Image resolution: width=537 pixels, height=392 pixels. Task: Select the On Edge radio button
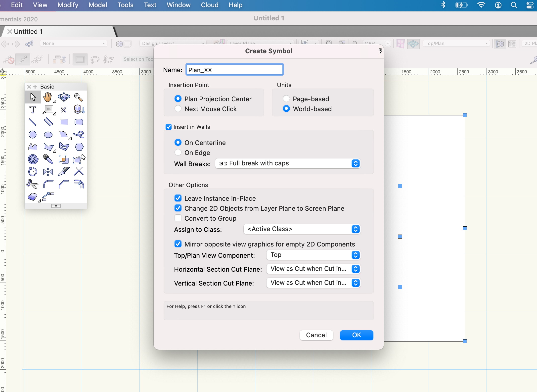click(178, 152)
